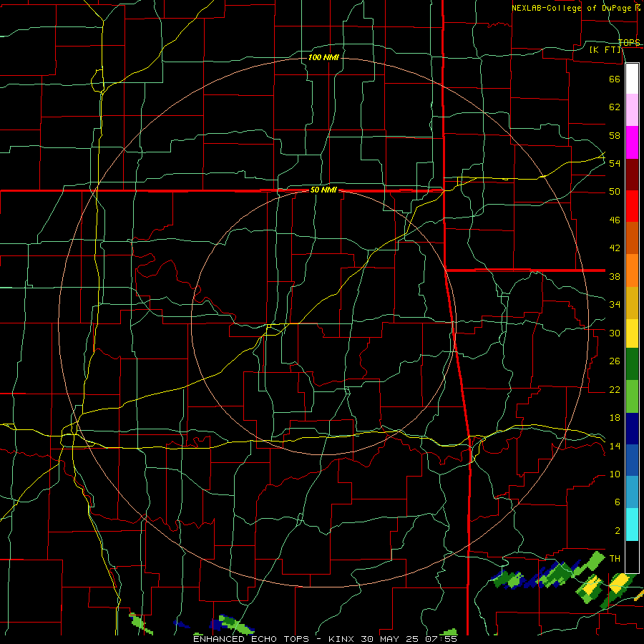
Task: Click the legend value 50
Action: pyautogui.click(x=615, y=192)
